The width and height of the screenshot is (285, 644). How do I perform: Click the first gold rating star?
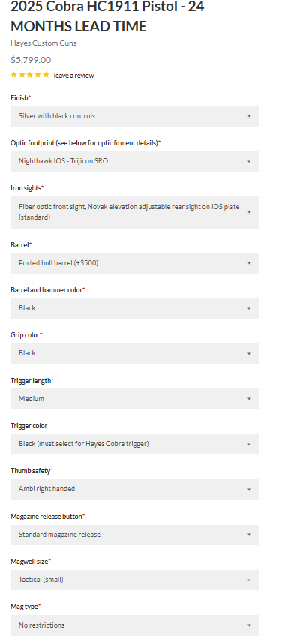tap(14, 75)
